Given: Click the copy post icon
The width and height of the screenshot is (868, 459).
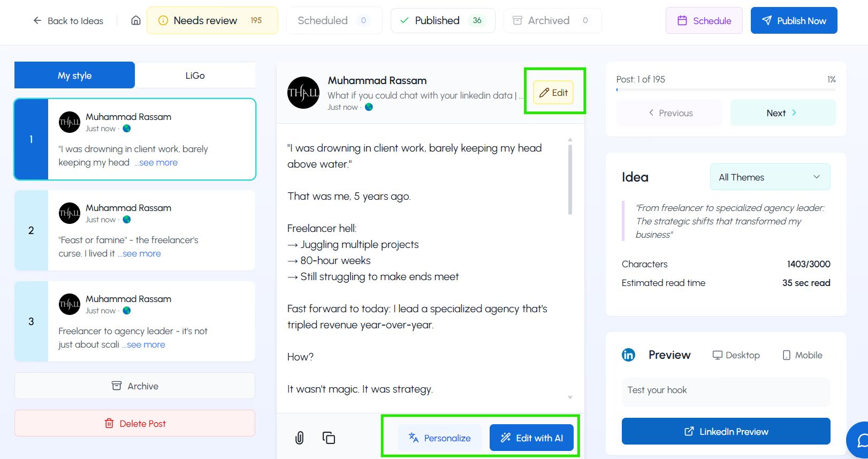Looking at the screenshot, I should tap(329, 438).
